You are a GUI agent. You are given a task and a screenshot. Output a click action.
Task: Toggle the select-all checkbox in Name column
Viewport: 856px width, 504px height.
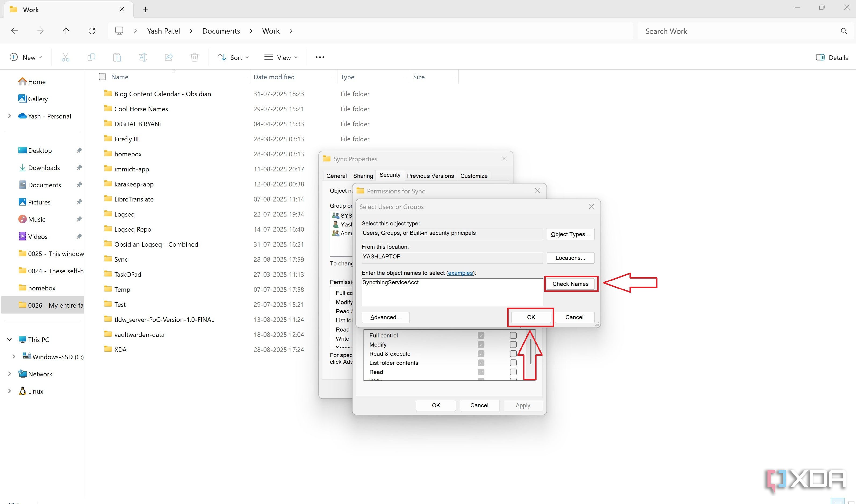pos(102,77)
